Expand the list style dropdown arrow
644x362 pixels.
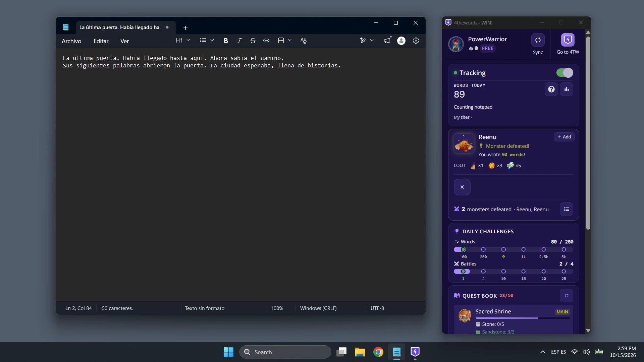click(x=212, y=41)
